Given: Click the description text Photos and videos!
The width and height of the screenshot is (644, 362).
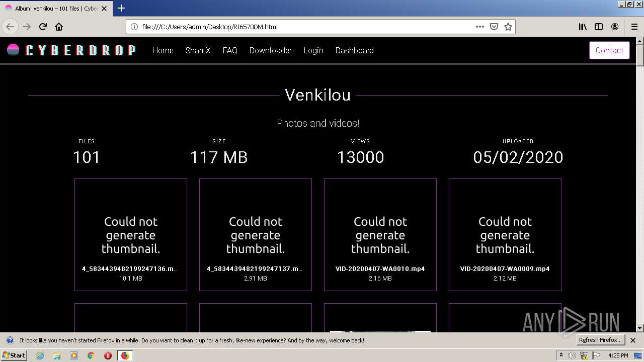Looking at the screenshot, I should pos(318,123).
